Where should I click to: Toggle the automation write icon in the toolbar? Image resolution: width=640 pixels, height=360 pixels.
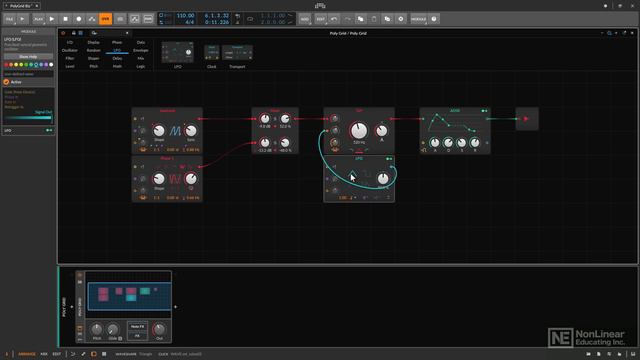pyautogui.click(x=92, y=19)
